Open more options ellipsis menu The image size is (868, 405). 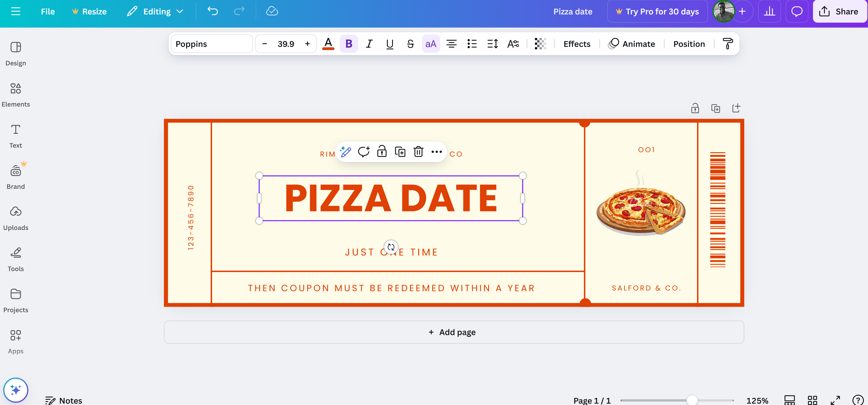(x=436, y=152)
